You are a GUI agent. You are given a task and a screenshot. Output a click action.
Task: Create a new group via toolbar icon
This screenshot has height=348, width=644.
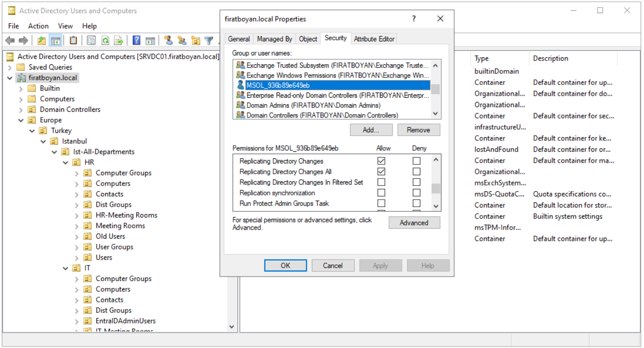(x=182, y=41)
